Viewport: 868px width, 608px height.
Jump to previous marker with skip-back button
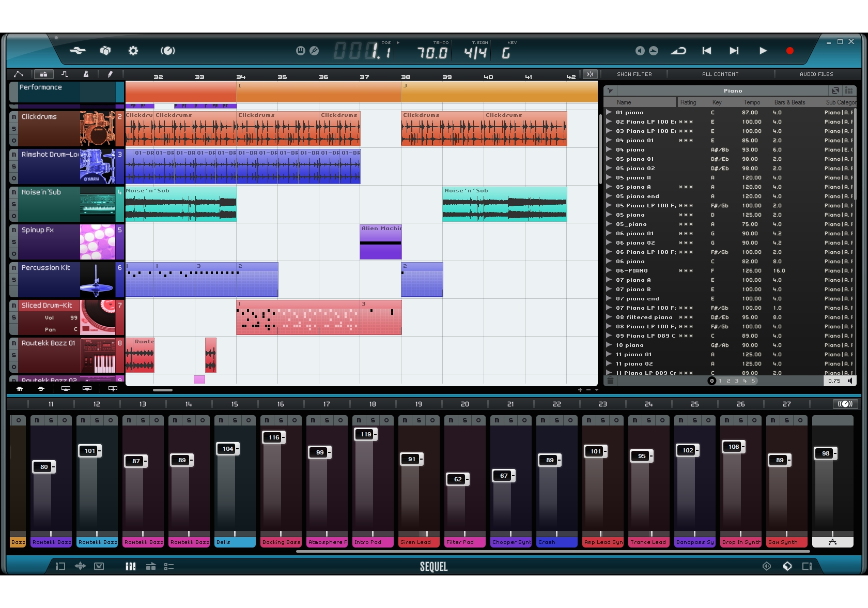tap(707, 51)
